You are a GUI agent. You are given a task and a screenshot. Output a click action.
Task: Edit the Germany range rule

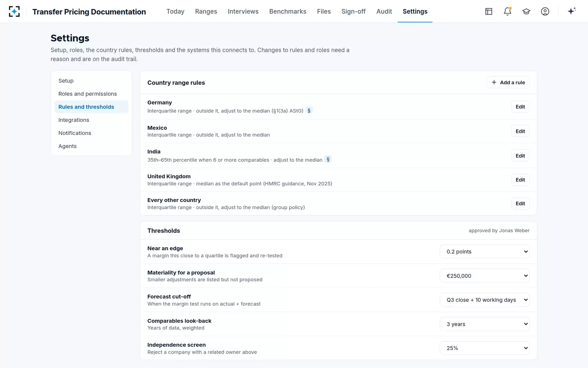tap(520, 107)
